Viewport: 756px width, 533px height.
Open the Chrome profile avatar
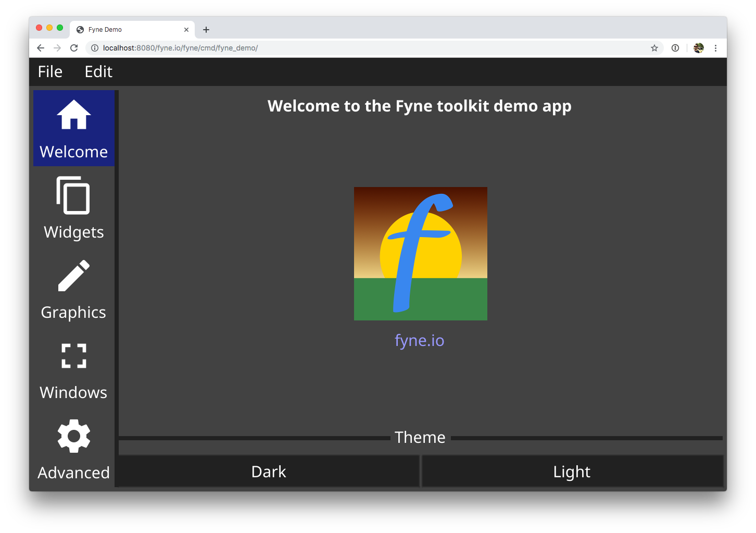(x=699, y=48)
